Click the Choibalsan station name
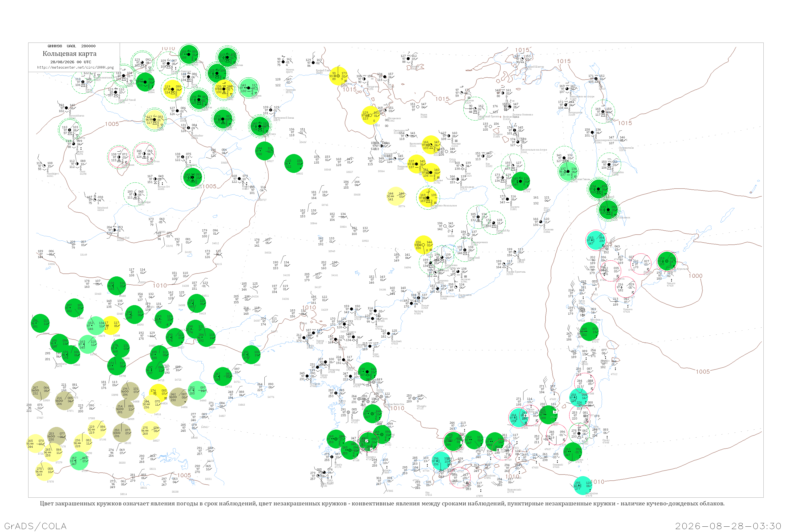The width and height of the screenshot is (798, 532). click(191, 165)
